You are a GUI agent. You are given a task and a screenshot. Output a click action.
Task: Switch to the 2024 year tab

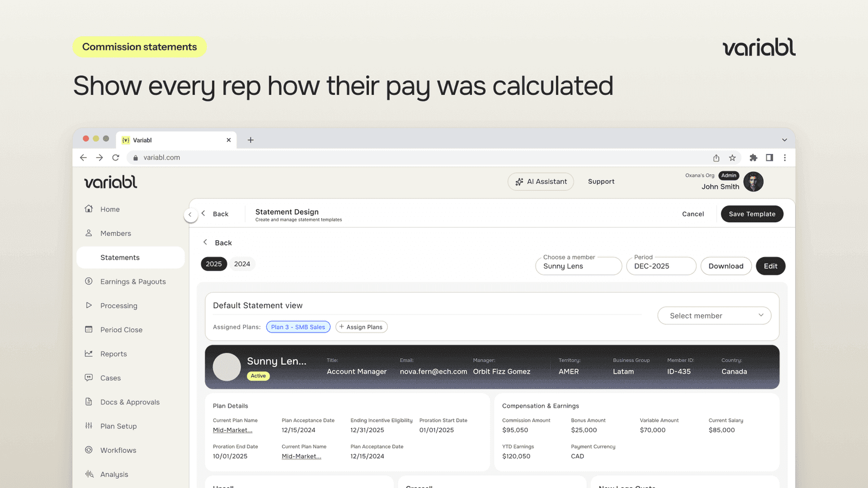(x=242, y=264)
